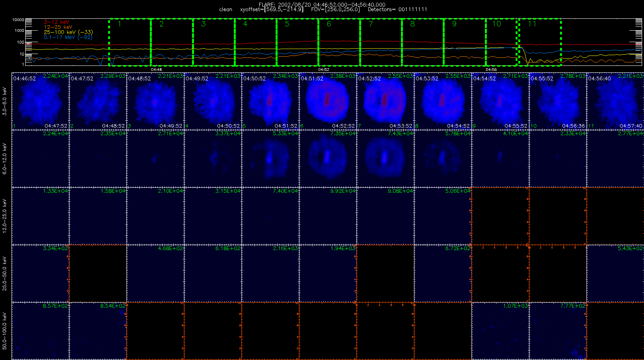Open the 6.0-12.0 keV image with peak 5.33E+04
The width and height of the screenshot is (644, 360).
tap(270, 159)
